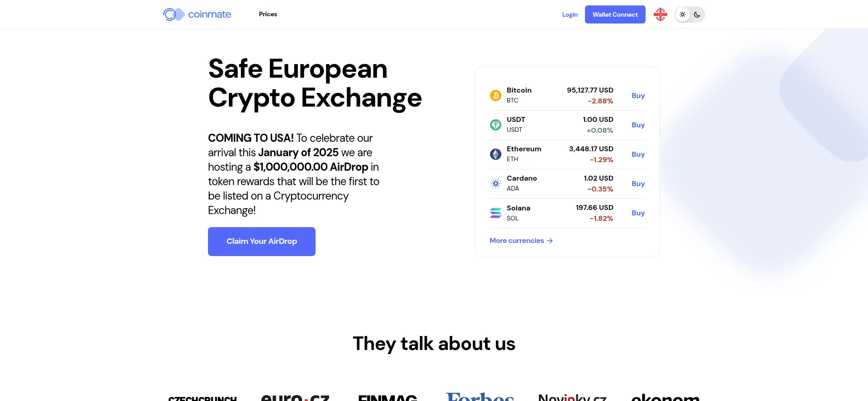Open the Prices menu item
The image size is (868, 401).
(x=268, y=14)
